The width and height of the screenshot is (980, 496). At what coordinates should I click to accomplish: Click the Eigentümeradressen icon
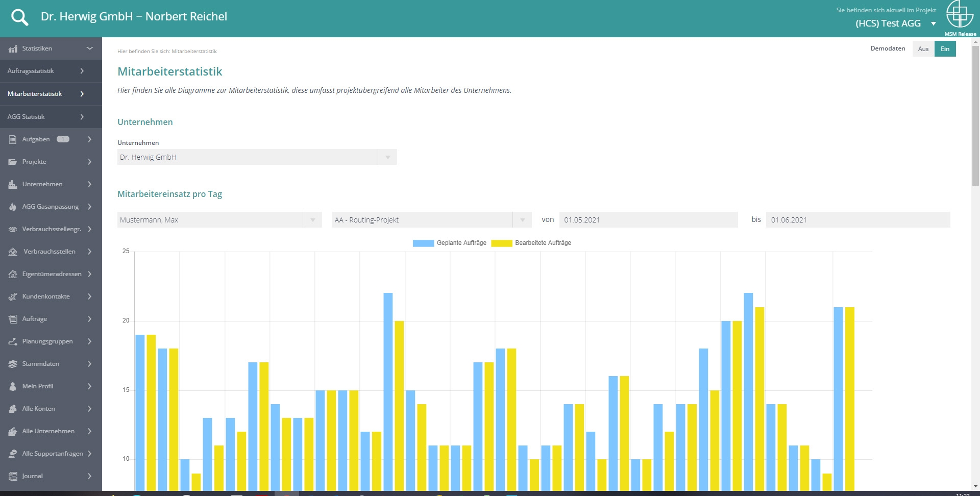pyautogui.click(x=13, y=274)
